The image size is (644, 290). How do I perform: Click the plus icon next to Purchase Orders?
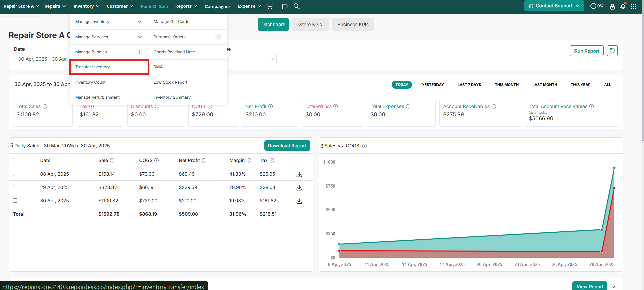point(218,37)
